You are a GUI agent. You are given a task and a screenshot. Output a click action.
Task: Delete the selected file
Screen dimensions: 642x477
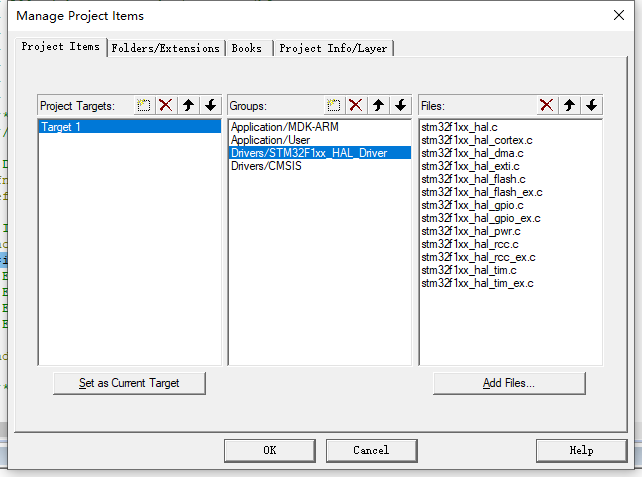point(547,106)
